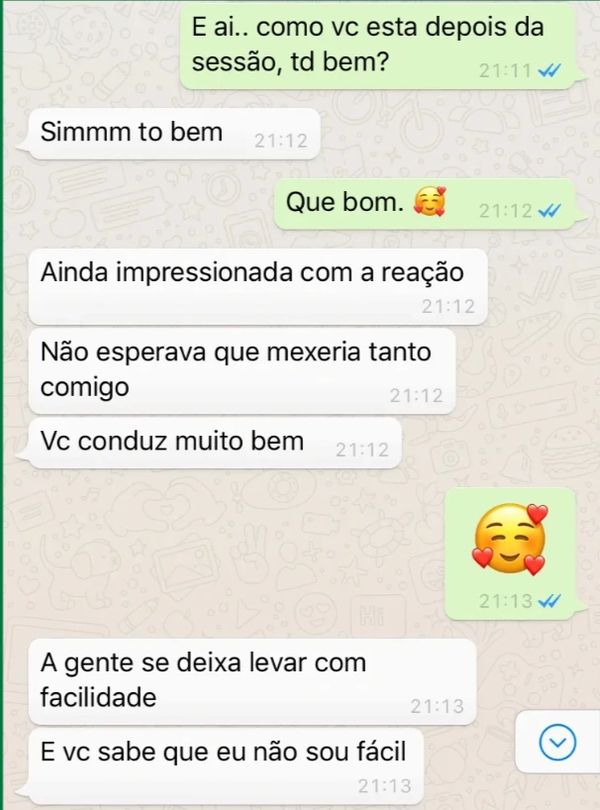Tap 21:11 timestamp on first sent message
Image resolution: width=600 pixels, height=810 pixels.
pos(505,71)
